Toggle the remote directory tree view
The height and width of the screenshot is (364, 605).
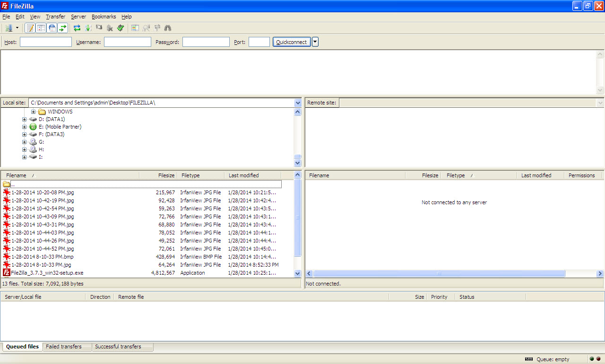coord(52,28)
